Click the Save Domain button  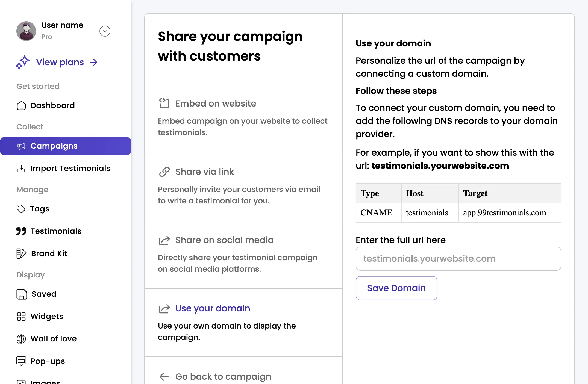tap(396, 288)
